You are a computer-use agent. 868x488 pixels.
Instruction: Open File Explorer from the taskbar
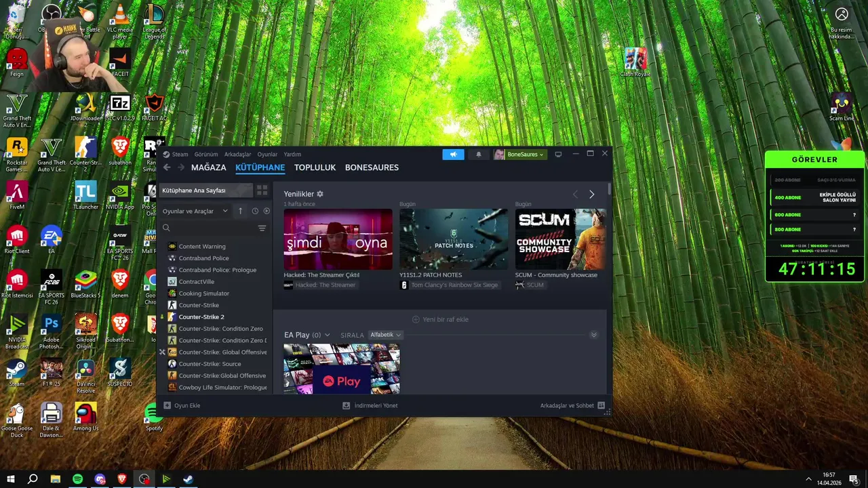(x=56, y=479)
